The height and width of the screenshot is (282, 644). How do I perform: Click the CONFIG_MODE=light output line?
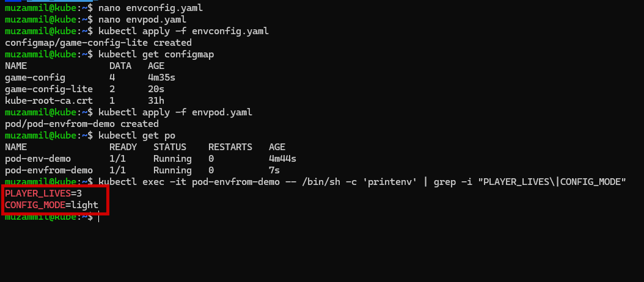point(51,205)
